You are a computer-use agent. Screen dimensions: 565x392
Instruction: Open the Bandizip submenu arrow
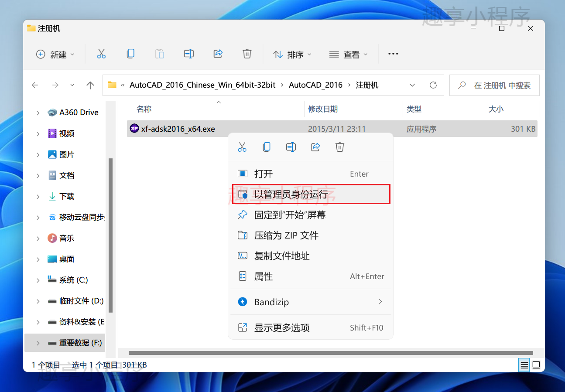tap(380, 302)
